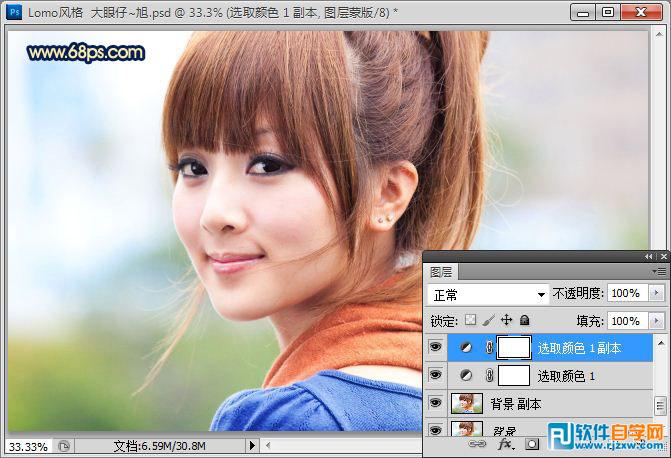Image resolution: width=671 pixels, height=458 pixels.
Task: Collapse the layers panel with double-arrow icon
Action: 648,256
